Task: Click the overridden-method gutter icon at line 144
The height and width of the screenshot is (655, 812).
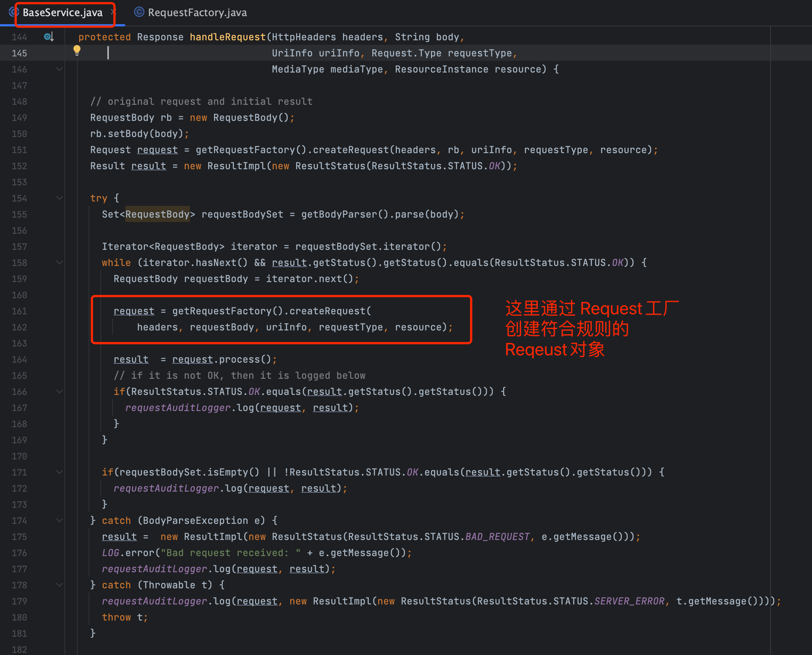Action: (x=49, y=37)
